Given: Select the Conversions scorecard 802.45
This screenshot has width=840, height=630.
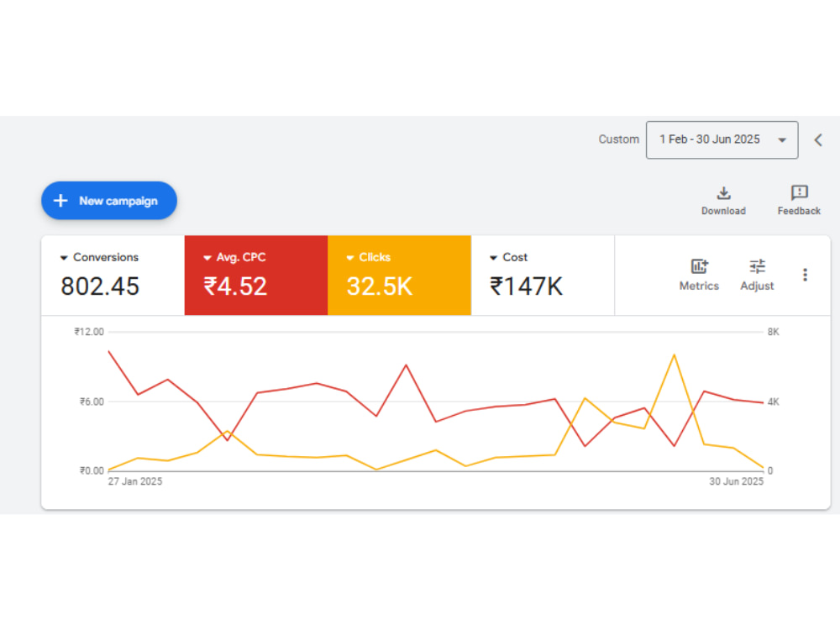Looking at the screenshot, I should [x=113, y=276].
